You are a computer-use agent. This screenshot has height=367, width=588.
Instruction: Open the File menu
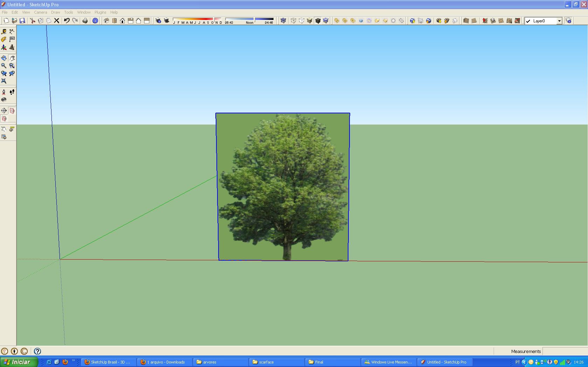5,12
